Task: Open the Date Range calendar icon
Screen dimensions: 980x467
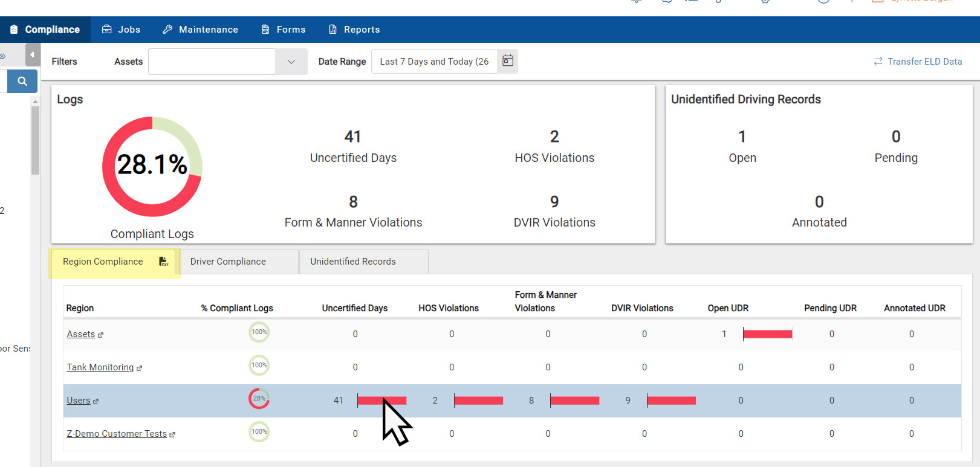Action: [508, 61]
